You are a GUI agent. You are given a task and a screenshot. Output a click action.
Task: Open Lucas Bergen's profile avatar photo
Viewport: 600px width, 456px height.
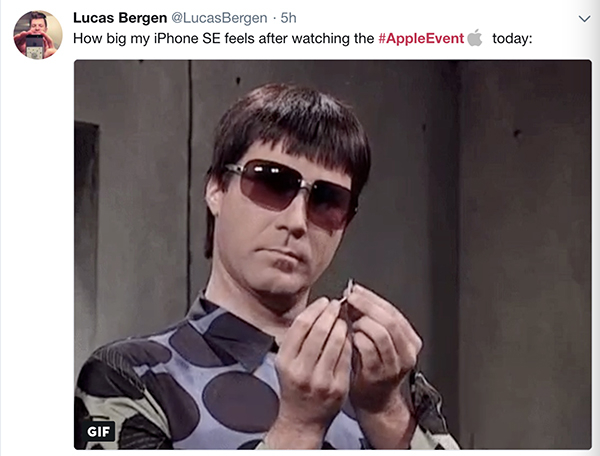(x=38, y=35)
